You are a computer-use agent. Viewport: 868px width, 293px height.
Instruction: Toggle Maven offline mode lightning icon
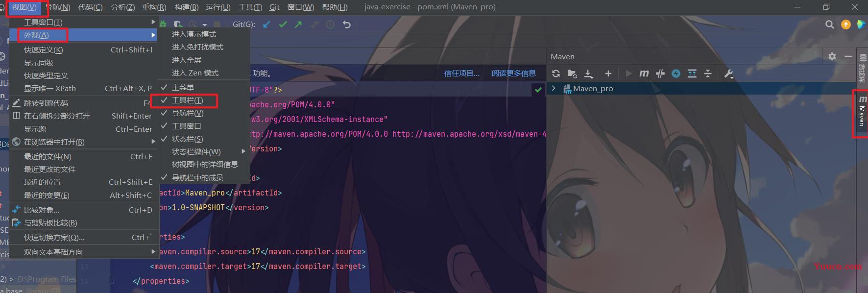click(676, 73)
